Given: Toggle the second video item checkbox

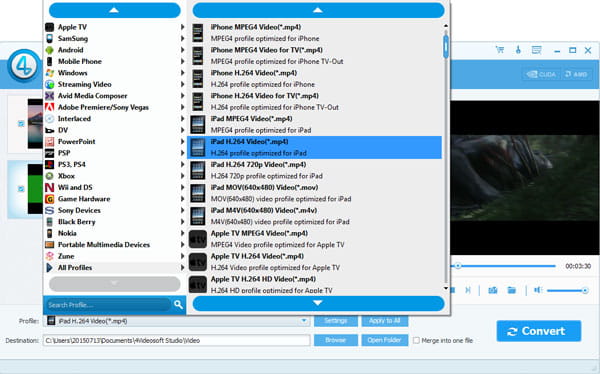Looking at the screenshot, I should [x=21, y=189].
